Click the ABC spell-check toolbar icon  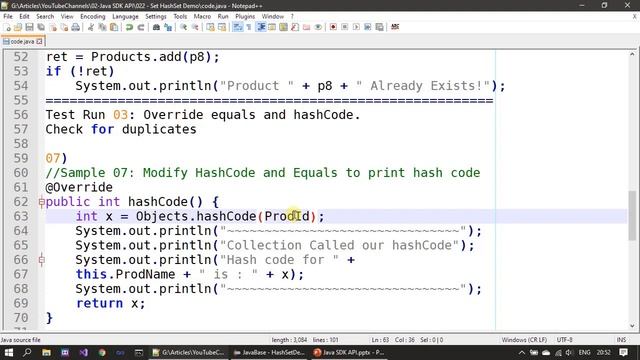pyautogui.click(x=395, y=27)
